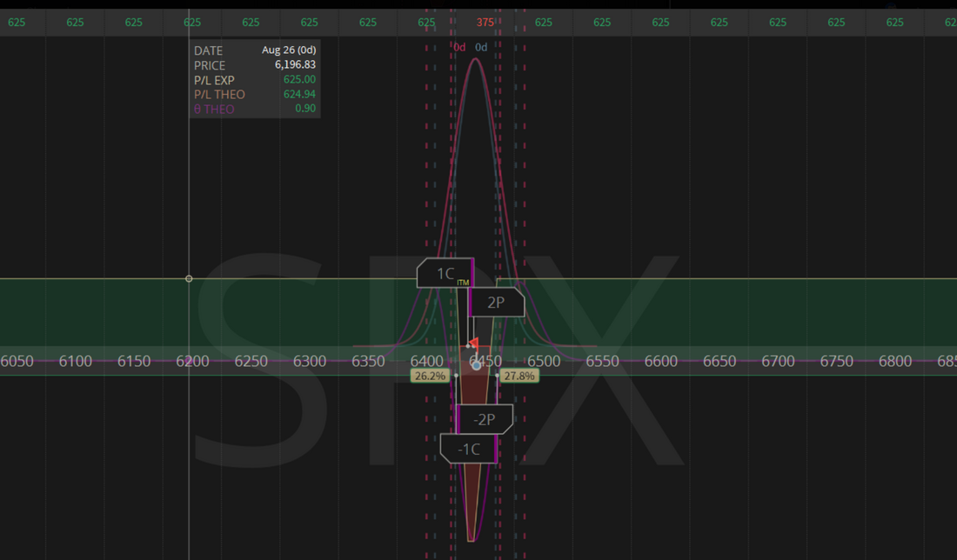Click the 6050 price axis label
This screenshot has width=957, height=560.
pyautogui.click(x=17, y=361)
